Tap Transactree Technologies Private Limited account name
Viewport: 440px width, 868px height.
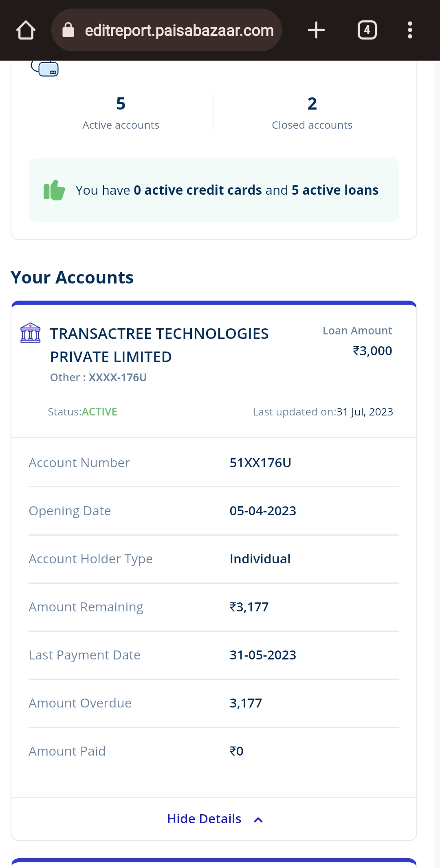(159, 345)
